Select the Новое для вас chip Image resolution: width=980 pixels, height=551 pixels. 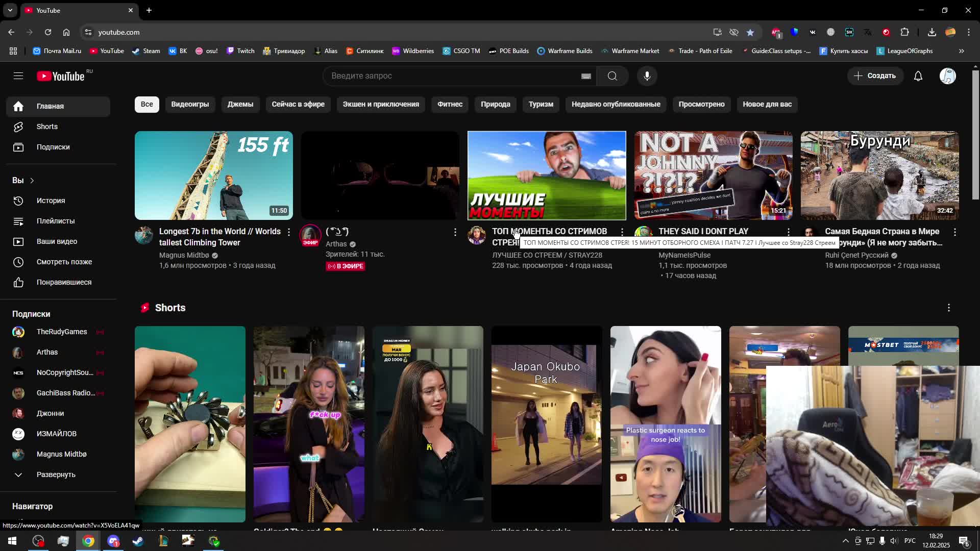click(x=767, y=104)
